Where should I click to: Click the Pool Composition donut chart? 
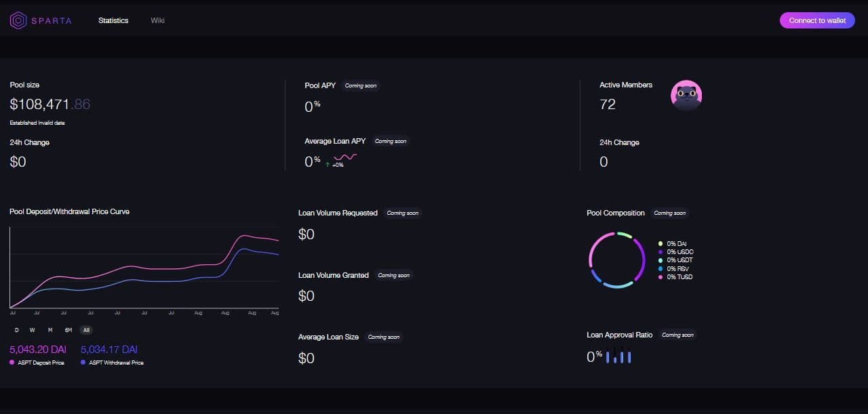pos(616,260)
